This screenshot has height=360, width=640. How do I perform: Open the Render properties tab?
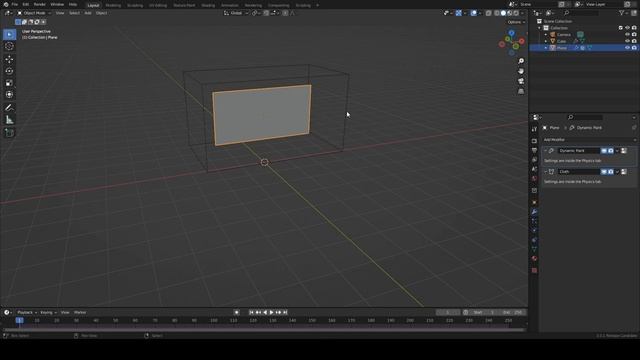point(534,141)
